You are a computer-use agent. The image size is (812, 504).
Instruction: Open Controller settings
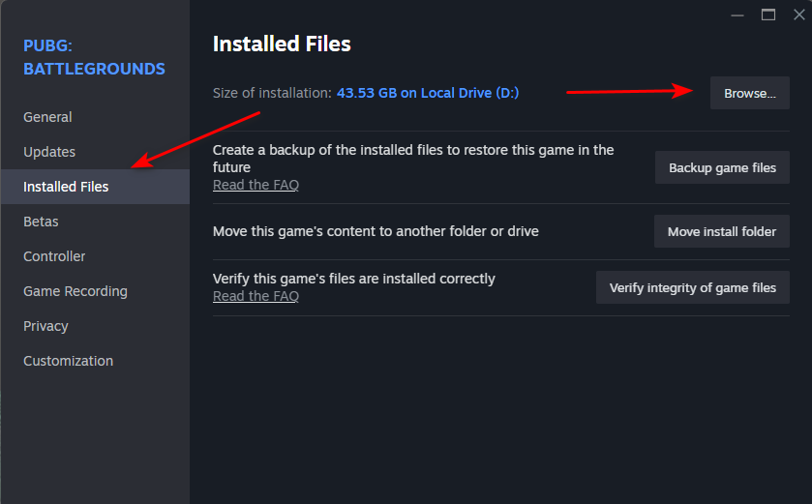(54, 256)
